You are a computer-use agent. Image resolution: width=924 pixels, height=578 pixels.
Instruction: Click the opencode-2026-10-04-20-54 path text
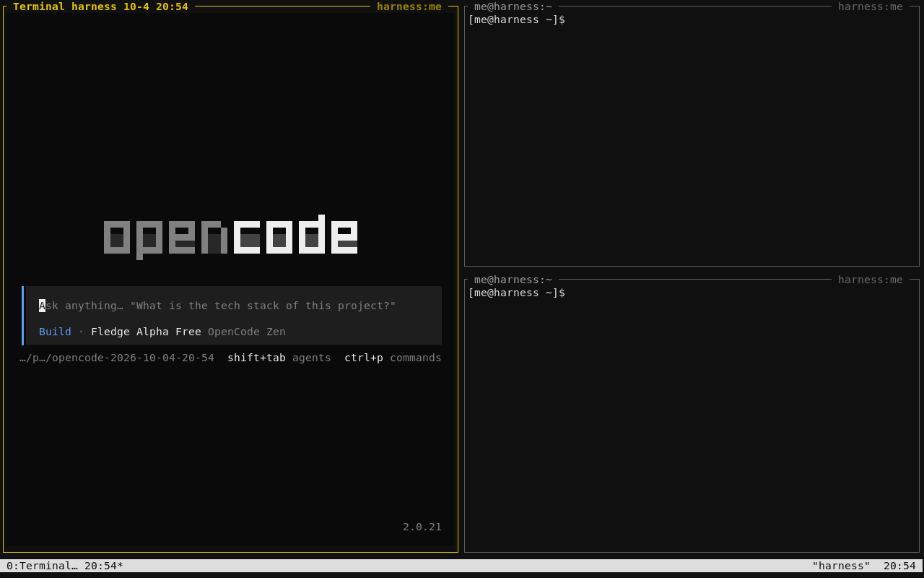point(117,358)
